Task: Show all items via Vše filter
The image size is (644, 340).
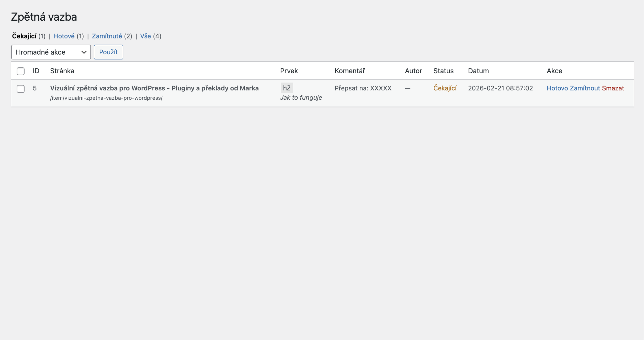Action: [145, 36]
